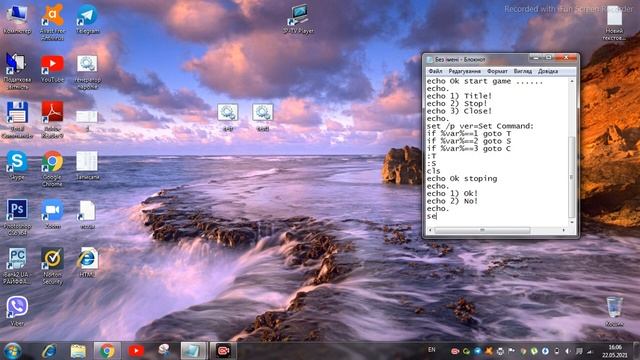Click the network signal tray icon
The height and width of the screenshot is (360, 640).
point(590,351)
